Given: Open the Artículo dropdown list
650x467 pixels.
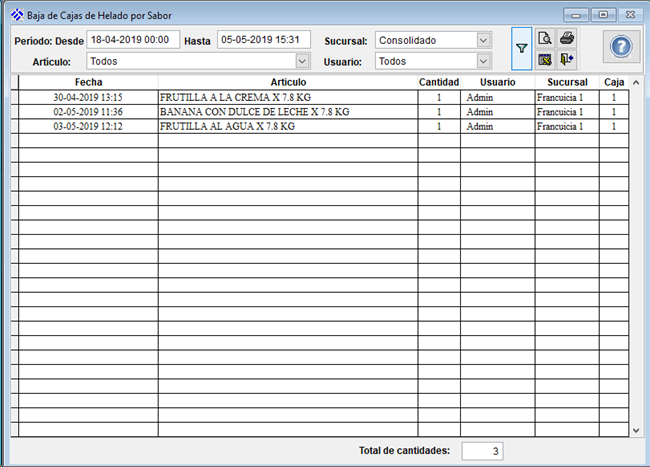Looking at the screenshot, I should coord(302,61).
